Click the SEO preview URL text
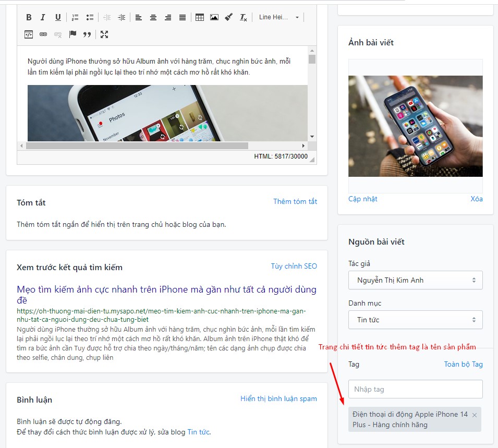This screenshot has height=448, width=498. tap(161, 315)
